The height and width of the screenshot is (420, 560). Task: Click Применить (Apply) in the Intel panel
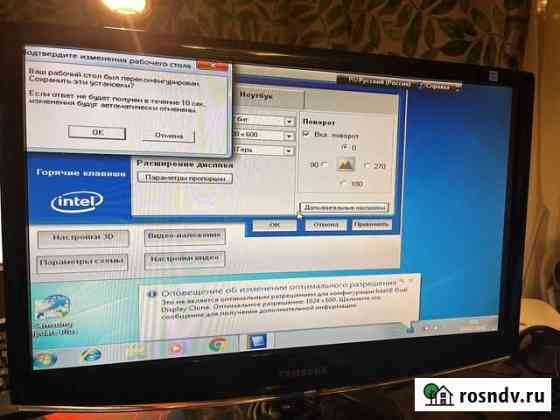[371, 225]
